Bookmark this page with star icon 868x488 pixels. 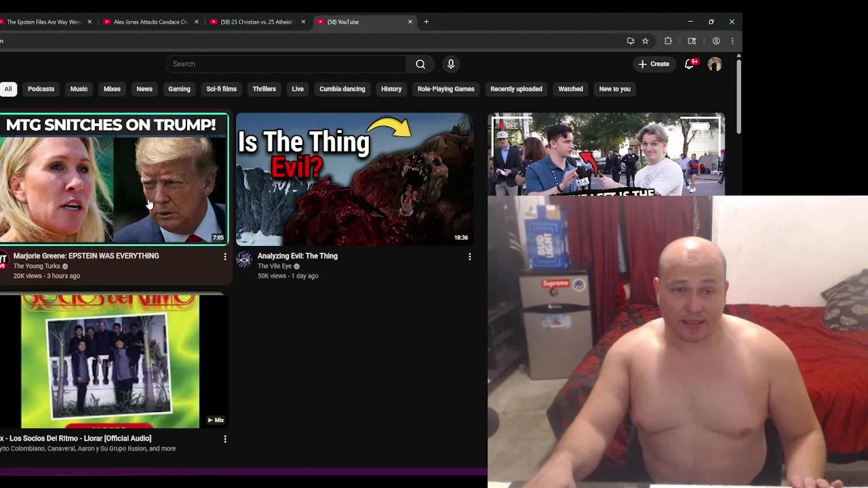(646, 41)
